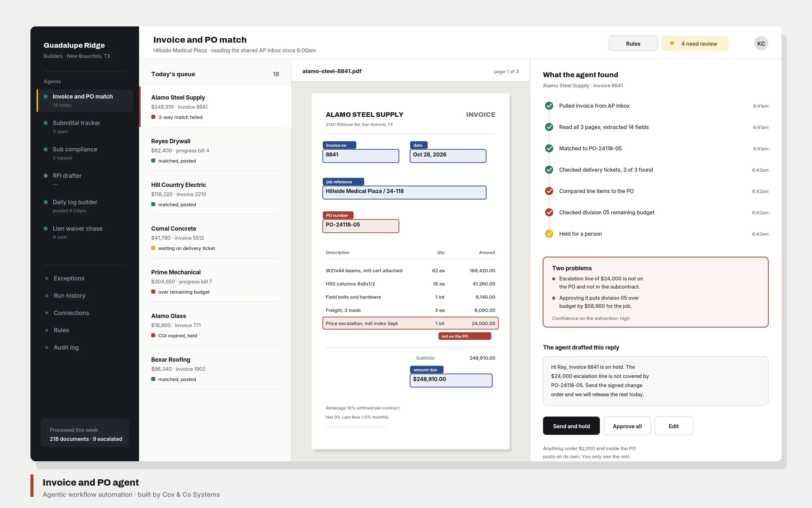Click yellow status square for waiting on delivery ticket

click(153, 248)
